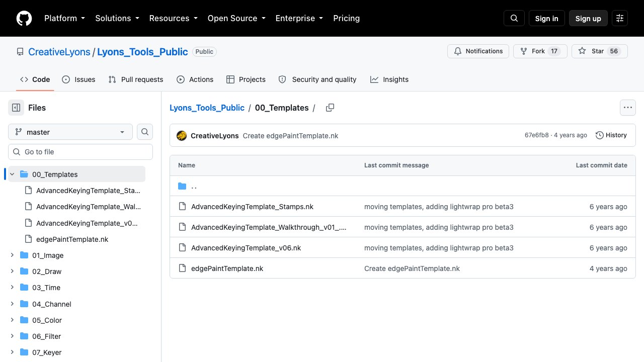Open the three-dot more options menu
Viewport: 644px width, 362px height.
627,108
